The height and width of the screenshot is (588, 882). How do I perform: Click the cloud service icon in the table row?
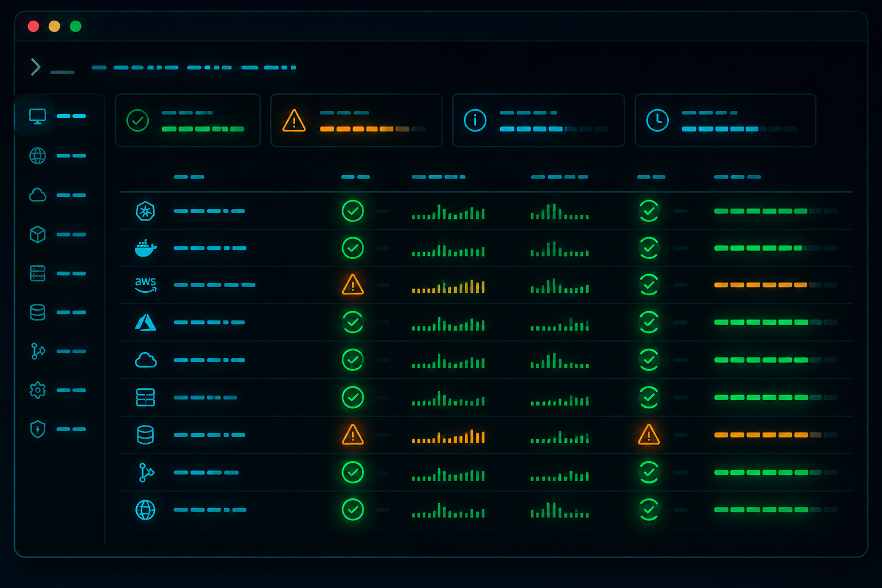pyautogui.click(x=145, y=360)
